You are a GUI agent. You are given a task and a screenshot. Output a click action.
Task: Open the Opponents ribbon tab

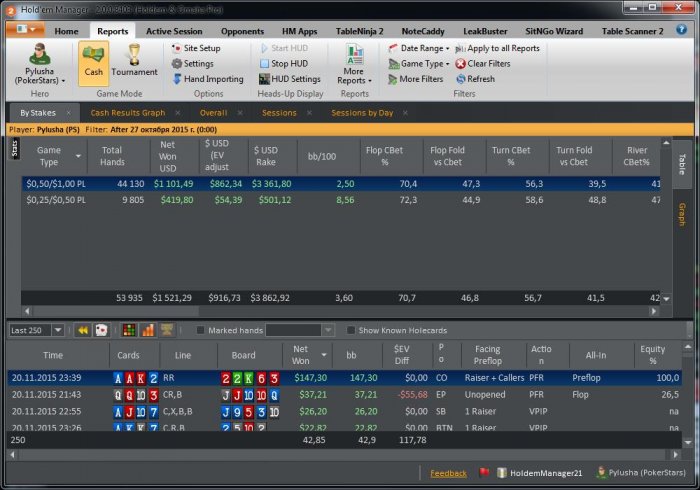click(x=242, y=31)
